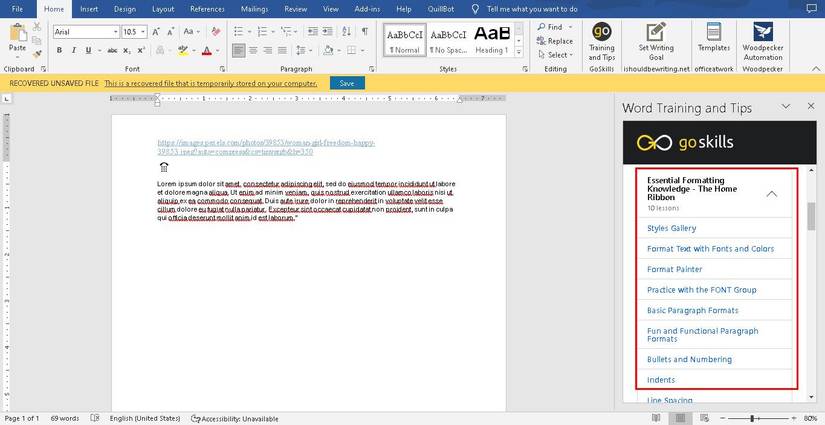Increase font size with the grow font icon
This screenshot has height=425, width=825.
click(156, 32)
